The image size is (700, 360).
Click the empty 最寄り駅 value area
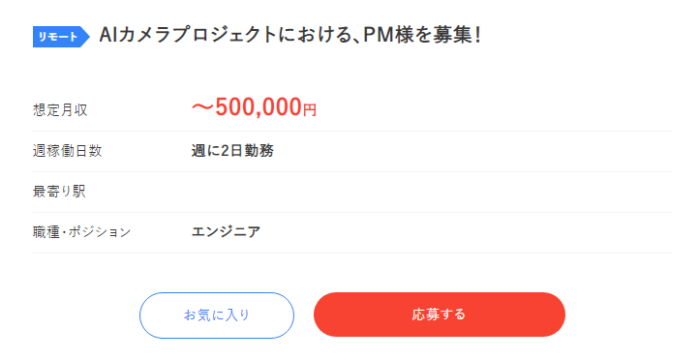click(431, 192)
